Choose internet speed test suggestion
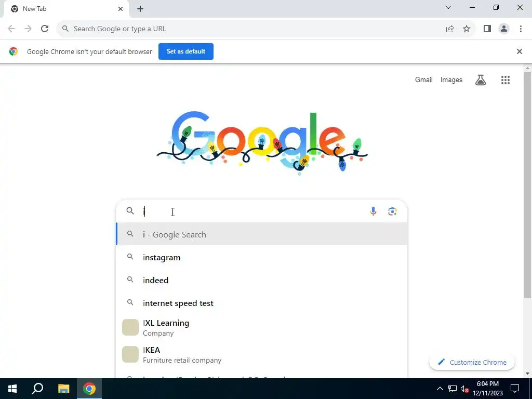This screenshot has height=399, width=532. click(x=262, y=303)
